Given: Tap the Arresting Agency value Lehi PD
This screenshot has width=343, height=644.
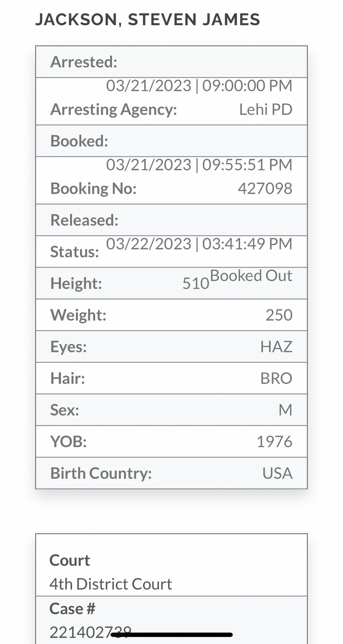Looking at the screenshot, I should (x=266, y=109).
